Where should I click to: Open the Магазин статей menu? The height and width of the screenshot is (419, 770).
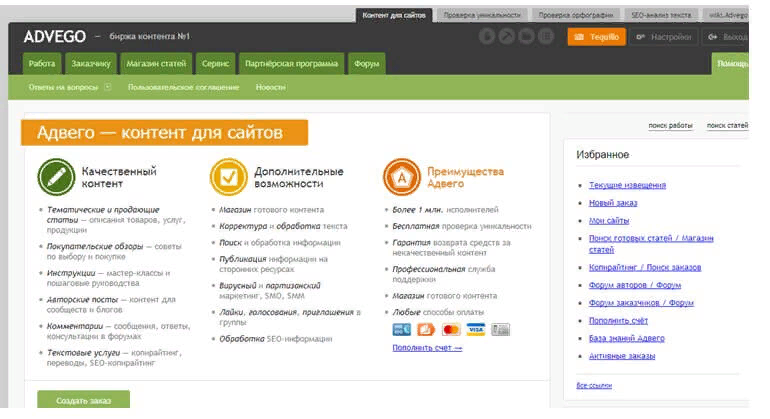click(156, 64)
